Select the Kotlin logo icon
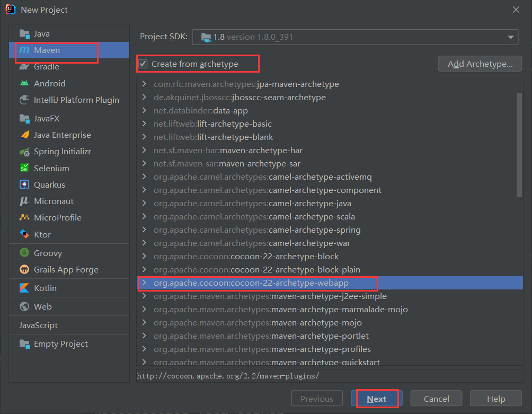The height and width of the screenshot is (414, 532). (24, 288)
